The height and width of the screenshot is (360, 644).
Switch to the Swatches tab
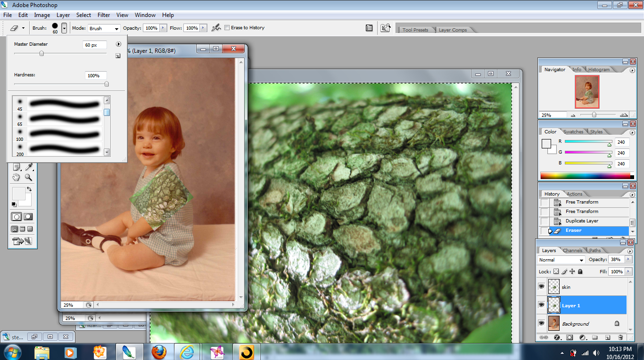[x=573, y=131]
